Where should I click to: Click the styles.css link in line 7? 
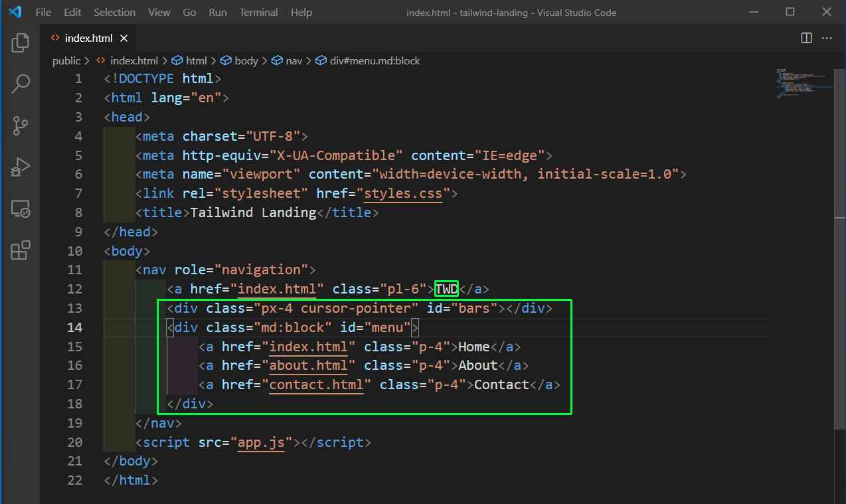403,194
